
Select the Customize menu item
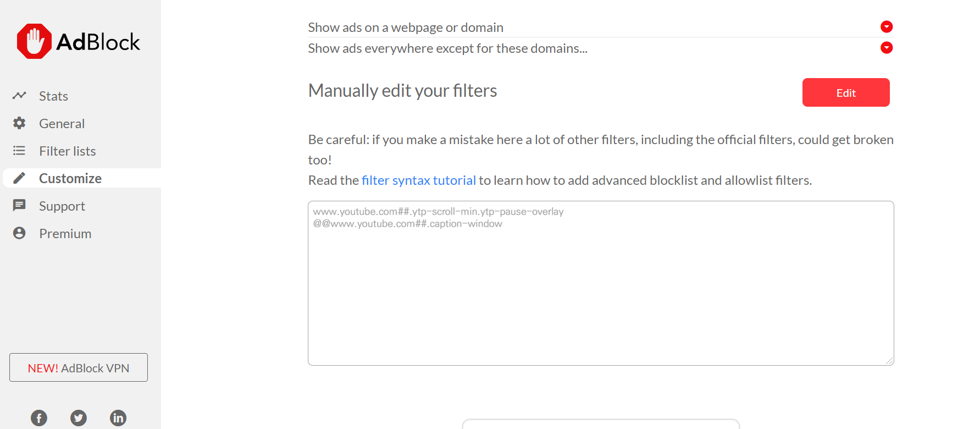[x=82, y=178]
